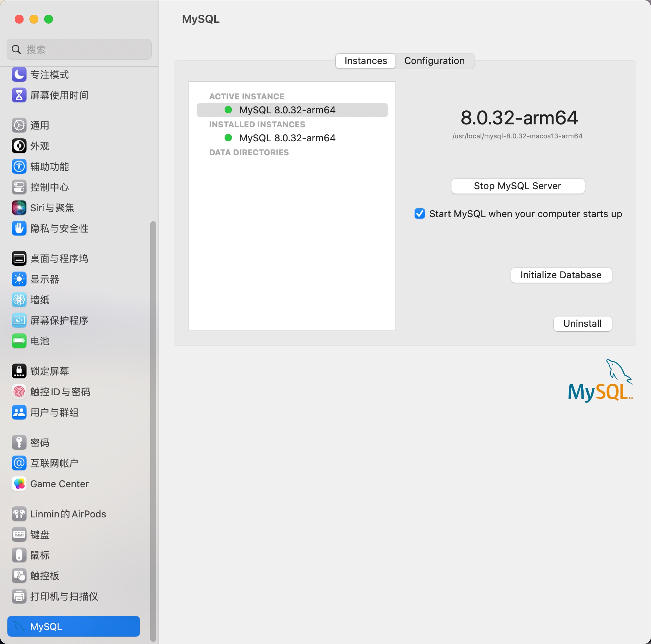Click the green zoom window button
The image size is (651, 644).
[49, 19]
